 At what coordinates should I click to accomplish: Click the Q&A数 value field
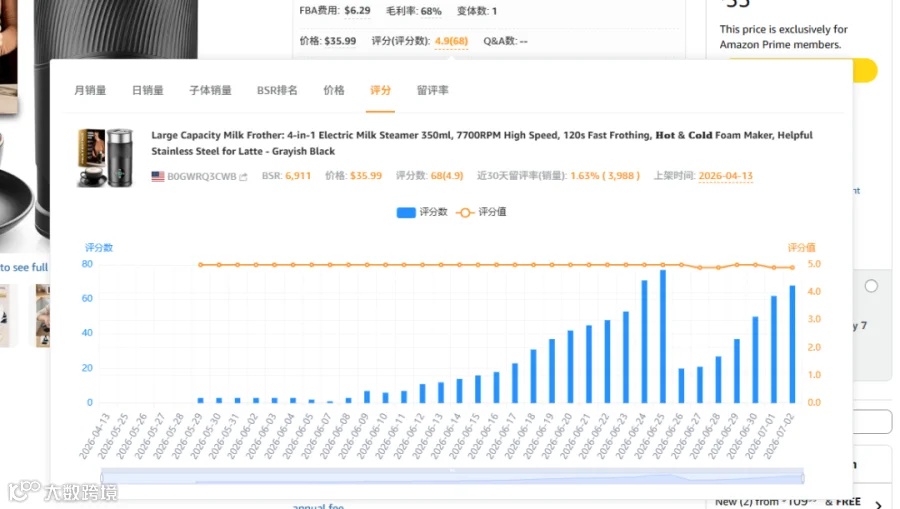[x=523, y=41]
